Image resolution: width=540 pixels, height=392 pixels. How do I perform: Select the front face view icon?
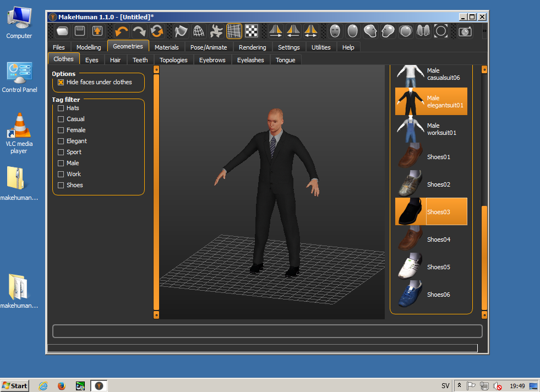coord(335,31)
